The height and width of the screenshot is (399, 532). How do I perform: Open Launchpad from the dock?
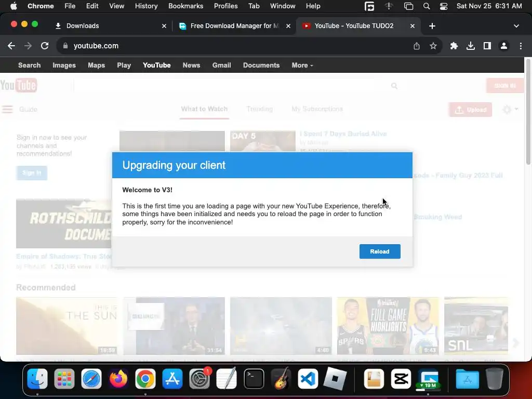coord(64,379)
